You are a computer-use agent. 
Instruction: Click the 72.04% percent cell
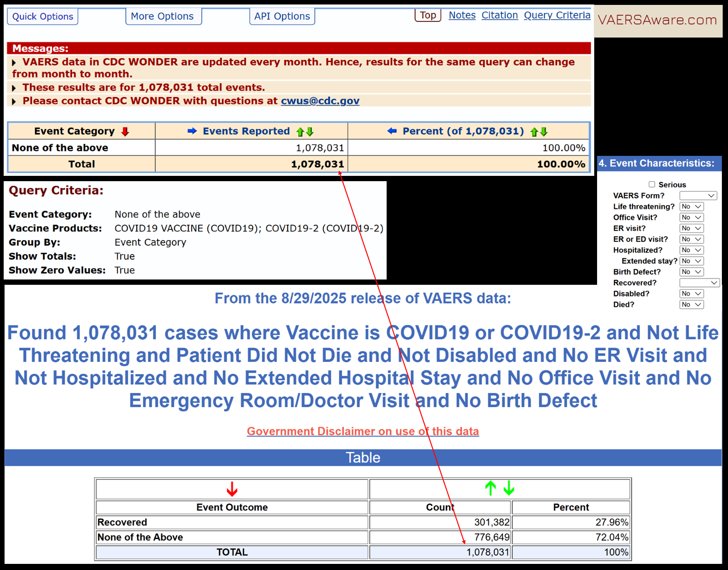(x=571, y=537)
